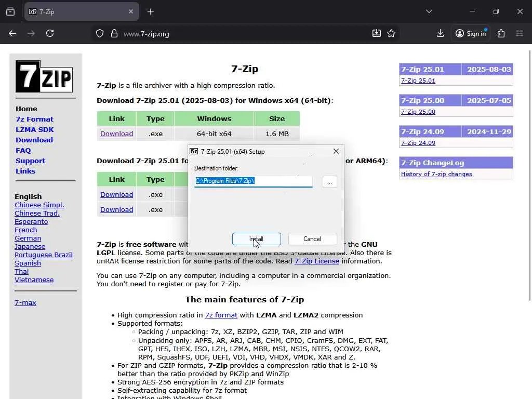Click the '7-Zip ChangeLog' header
The height and width of the screenshot is (399, 532).
pos(456,163)
